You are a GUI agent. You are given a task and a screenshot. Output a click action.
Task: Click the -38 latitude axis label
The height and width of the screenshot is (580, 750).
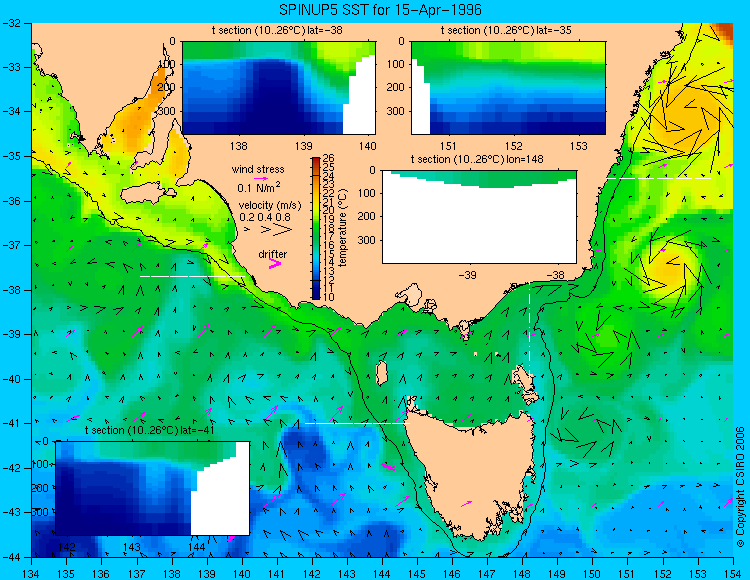[x=12, y=290]
